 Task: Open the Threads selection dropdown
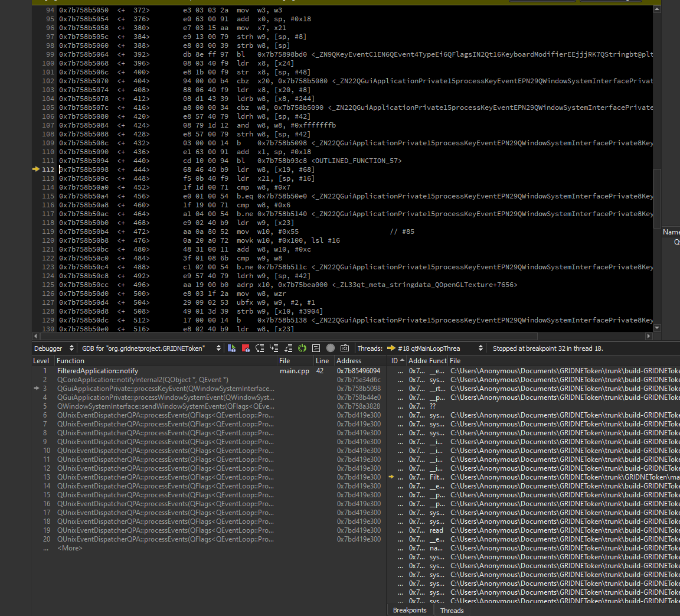pos(436,348)
